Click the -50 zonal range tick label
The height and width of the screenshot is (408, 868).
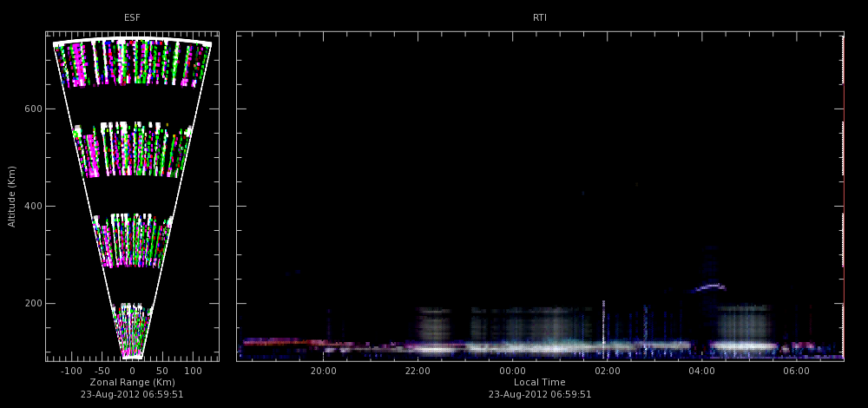102,371
